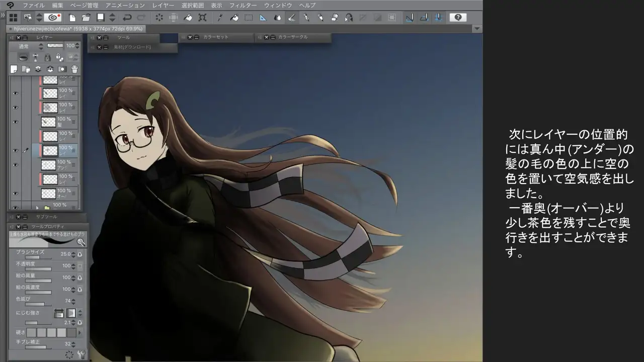644x362 pixels.
Task: Hide the currently selected highlighted layer
Action: (x=15, y=150)
